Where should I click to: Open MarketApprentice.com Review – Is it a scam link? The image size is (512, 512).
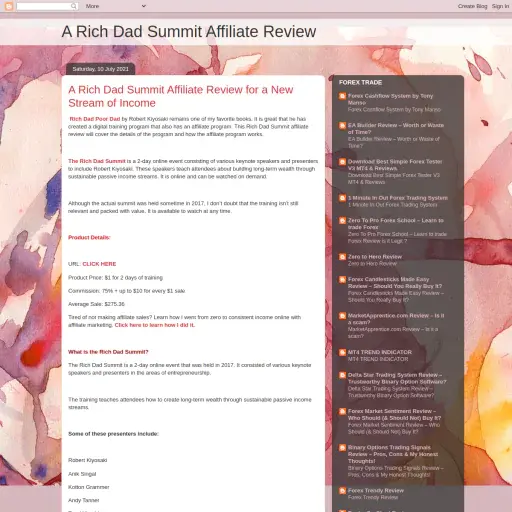(396, 319)
